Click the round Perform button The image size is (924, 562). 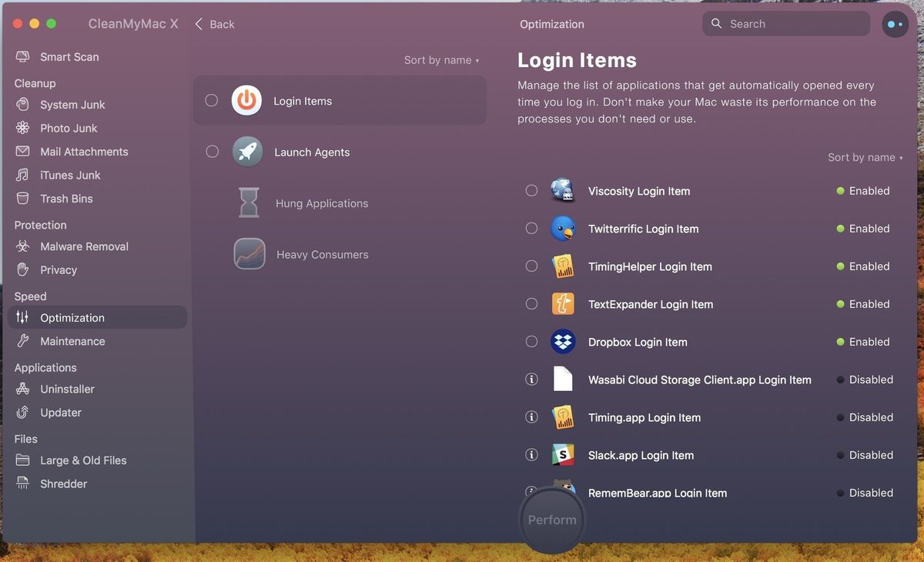tap(552, 520)
